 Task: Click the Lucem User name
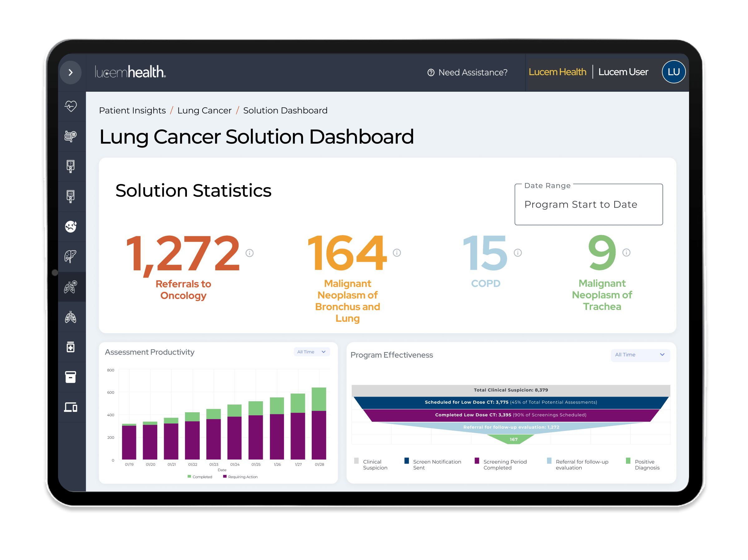click(x=623, y=72)
